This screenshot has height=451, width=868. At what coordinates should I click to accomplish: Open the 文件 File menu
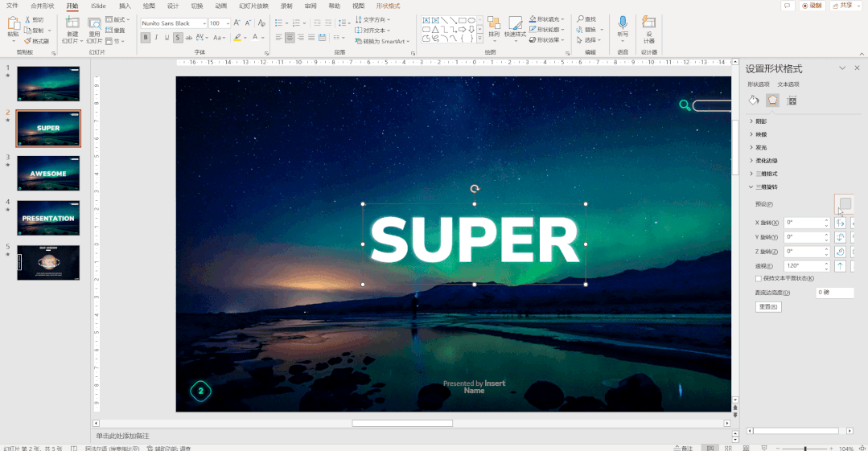click(12, 6)
